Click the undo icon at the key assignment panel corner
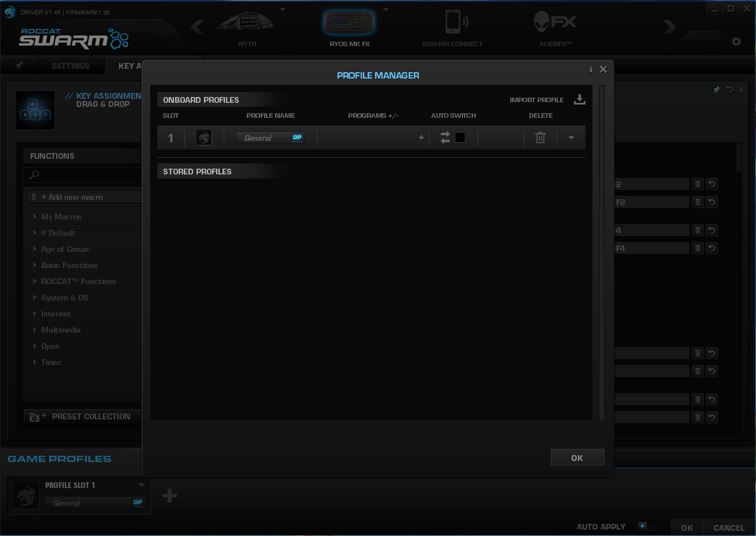Image resolution: width=756 pixels, height=536 pixels. coord(729,90)
